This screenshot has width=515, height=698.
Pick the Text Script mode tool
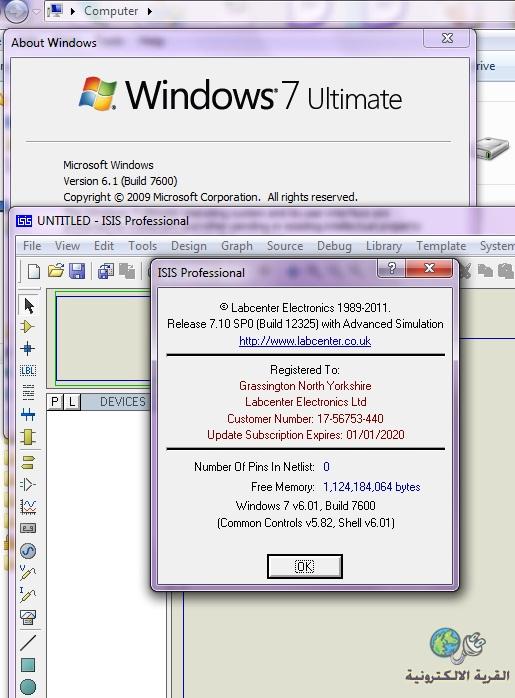[28, 393]
